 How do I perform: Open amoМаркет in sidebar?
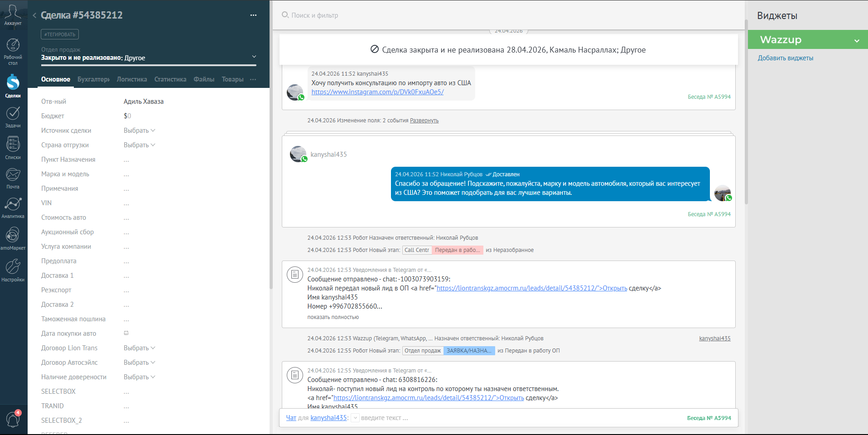tap(13, 238)
